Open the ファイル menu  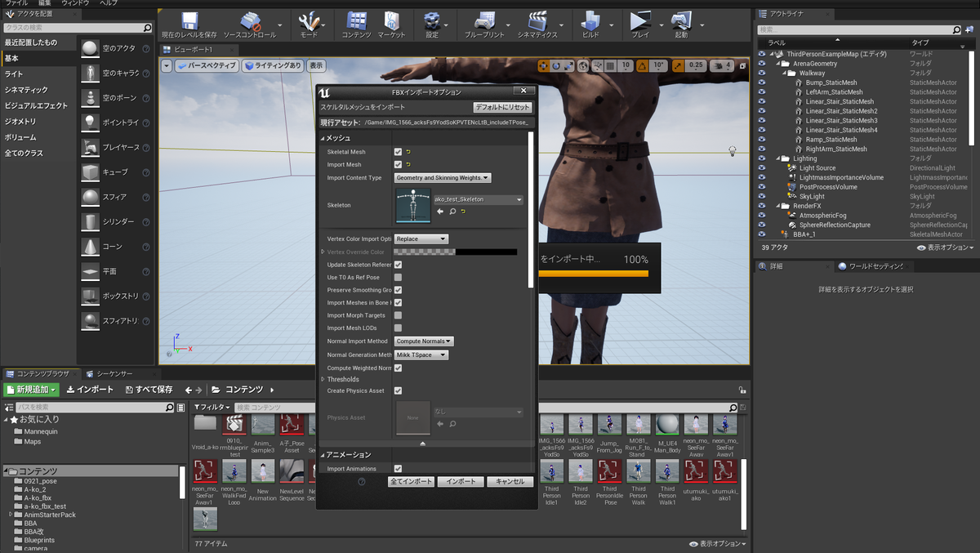[x=16, y=3]
